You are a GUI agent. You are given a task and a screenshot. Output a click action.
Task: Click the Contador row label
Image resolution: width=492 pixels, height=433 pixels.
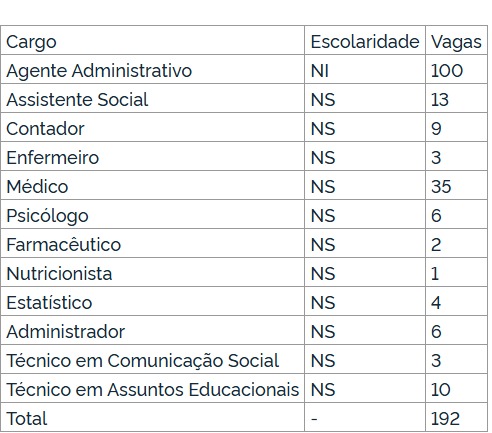(45, 129)
